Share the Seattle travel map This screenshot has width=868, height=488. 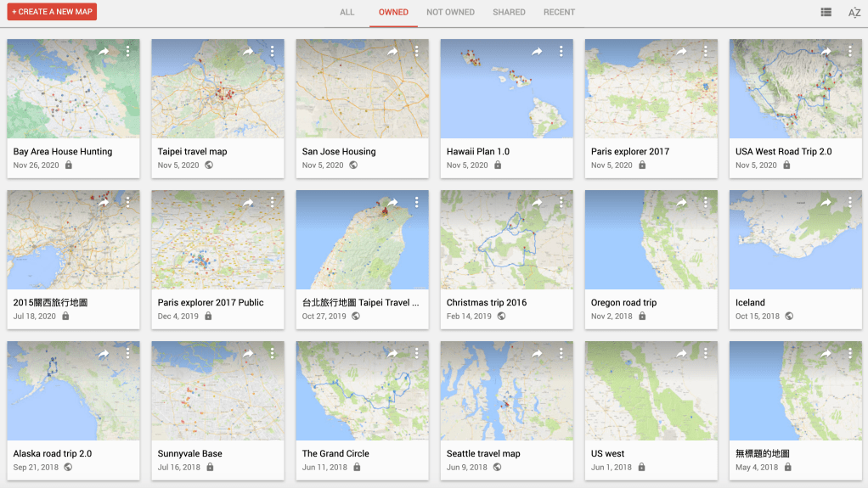pyautogui.click(x=537, y=354)
